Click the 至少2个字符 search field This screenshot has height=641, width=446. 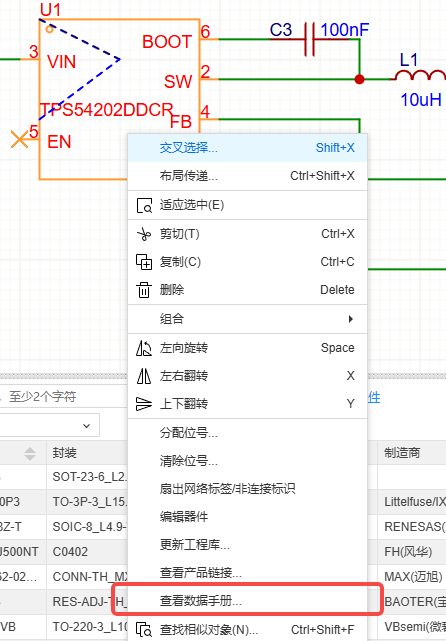(x=63, y=397)
